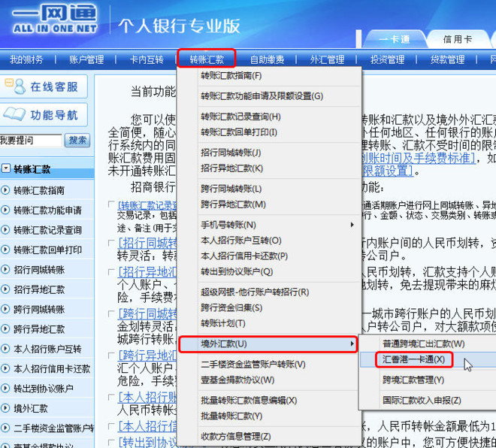Image resolution: width=496 pixels, height=448 pixels.
Task: Choose 转账计划(T) menu entry
Action: [x=223, y=323]
